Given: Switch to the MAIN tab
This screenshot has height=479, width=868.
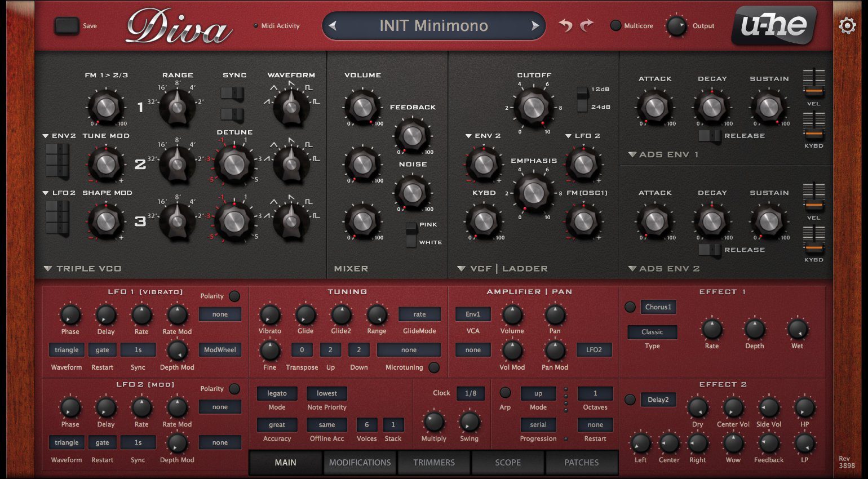Looking at the screenshot, I should [x=285, y=463].
